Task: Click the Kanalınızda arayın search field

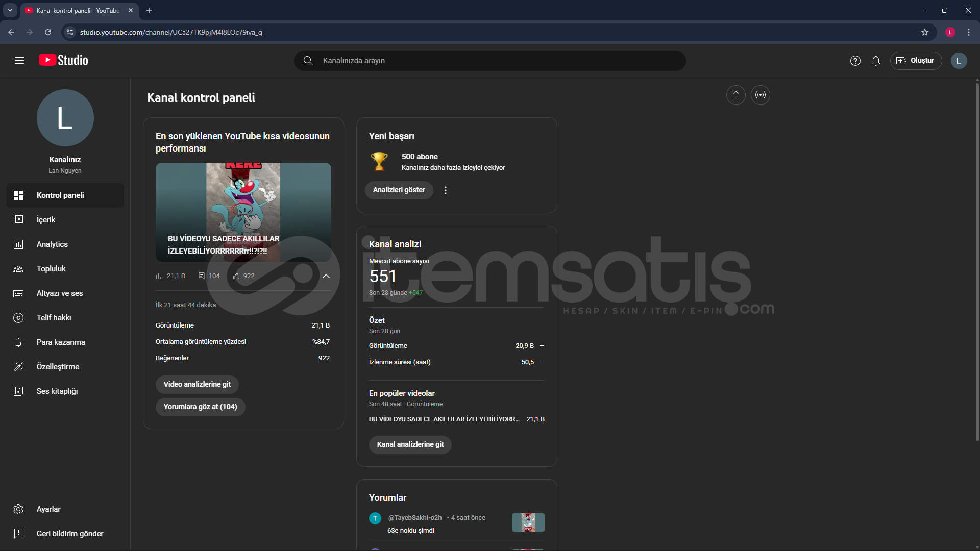Action: [x=490, y=61]
